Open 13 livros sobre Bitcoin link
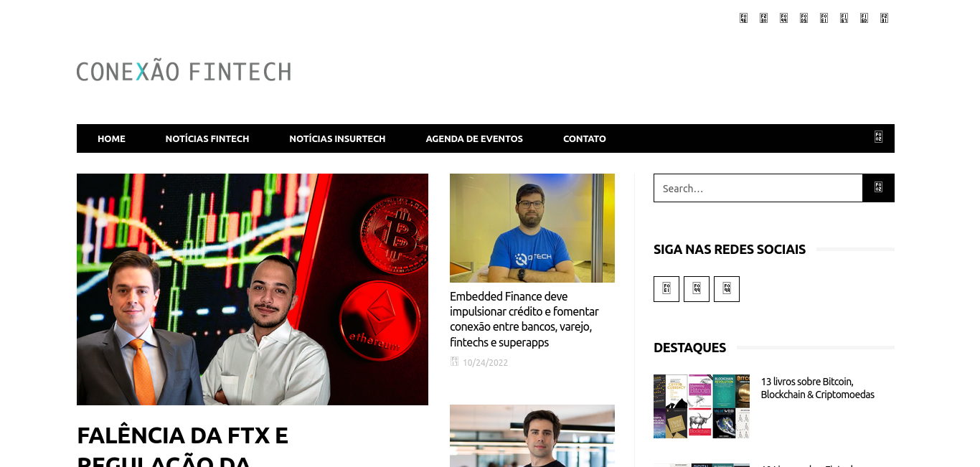Screen dimensions: 980x467 pos(818,388)
